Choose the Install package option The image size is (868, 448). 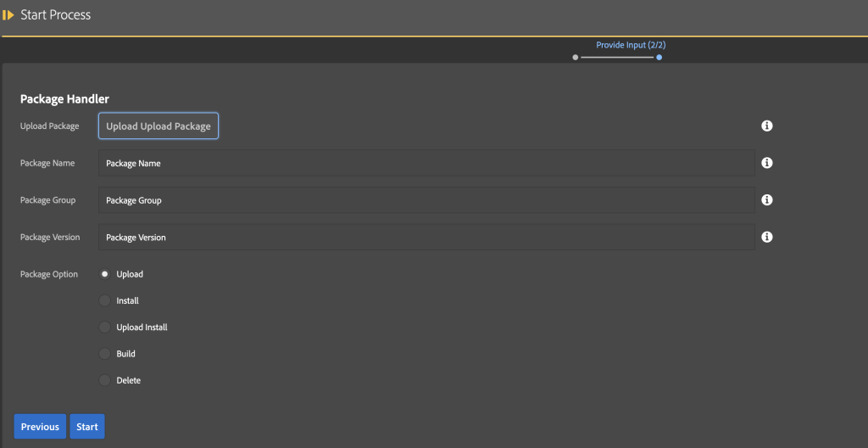pos(105,300)
